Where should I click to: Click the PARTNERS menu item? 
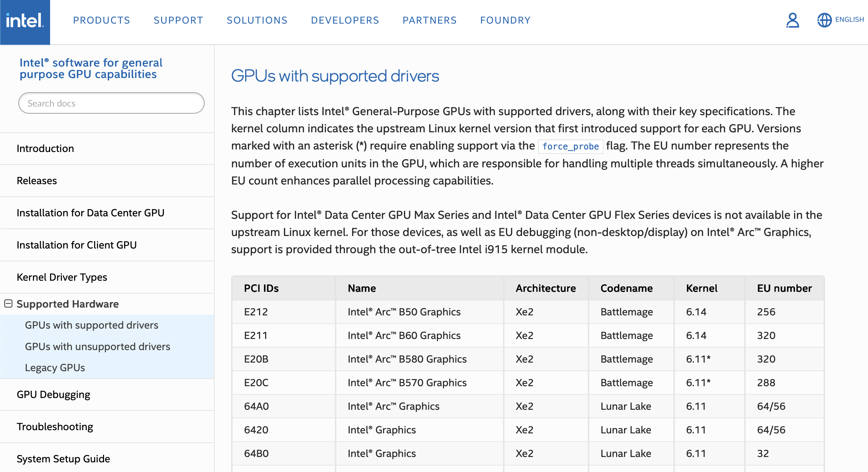tap(430, 20)
